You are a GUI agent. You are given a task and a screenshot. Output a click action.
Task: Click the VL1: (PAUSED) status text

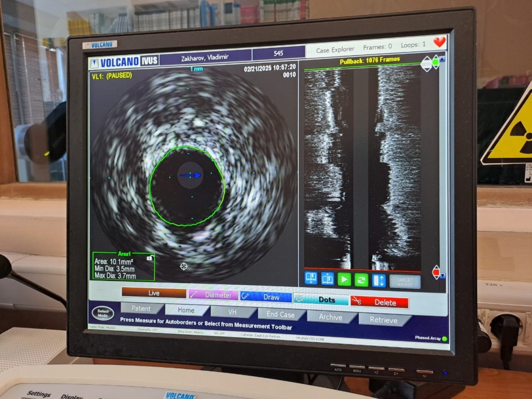coord(112,76)
